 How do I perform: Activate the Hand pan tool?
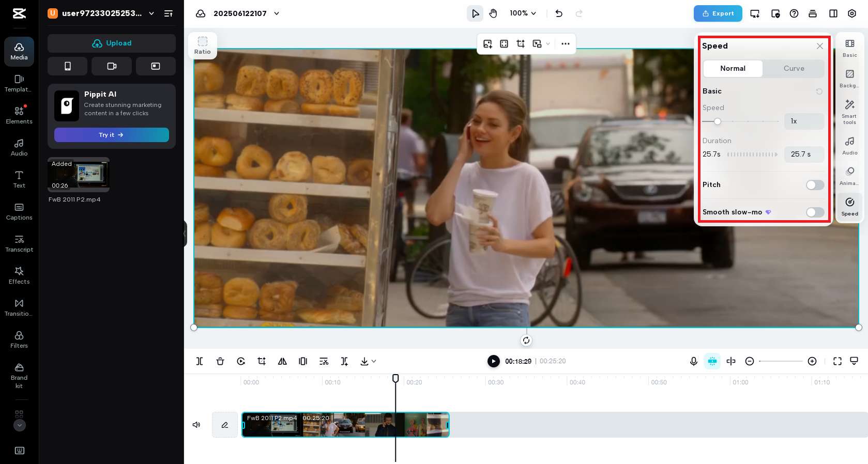(493, 13)
